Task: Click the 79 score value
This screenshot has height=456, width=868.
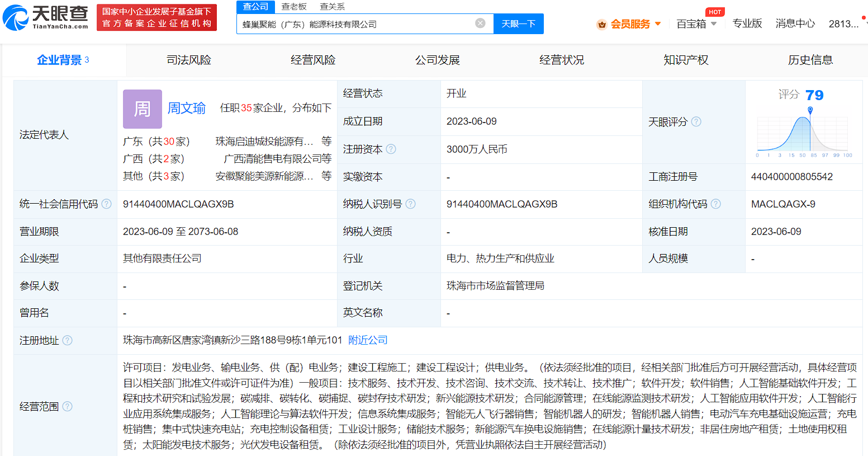Action: (814, 95)
